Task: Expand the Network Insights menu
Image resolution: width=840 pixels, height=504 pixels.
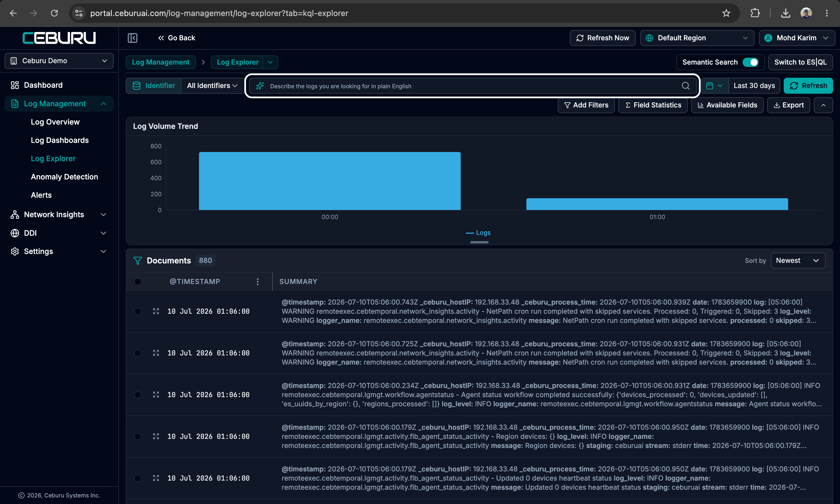Action: 59,215
